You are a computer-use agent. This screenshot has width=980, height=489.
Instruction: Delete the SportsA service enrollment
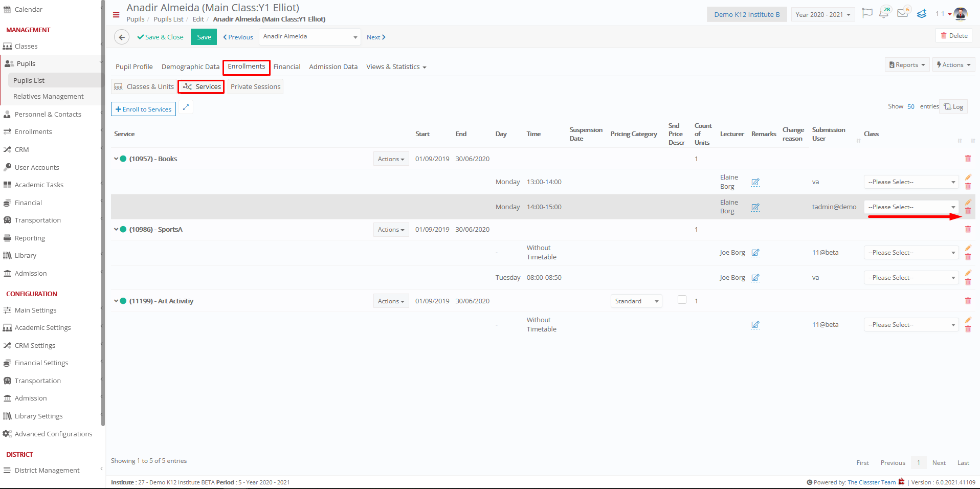pos(968,230)
